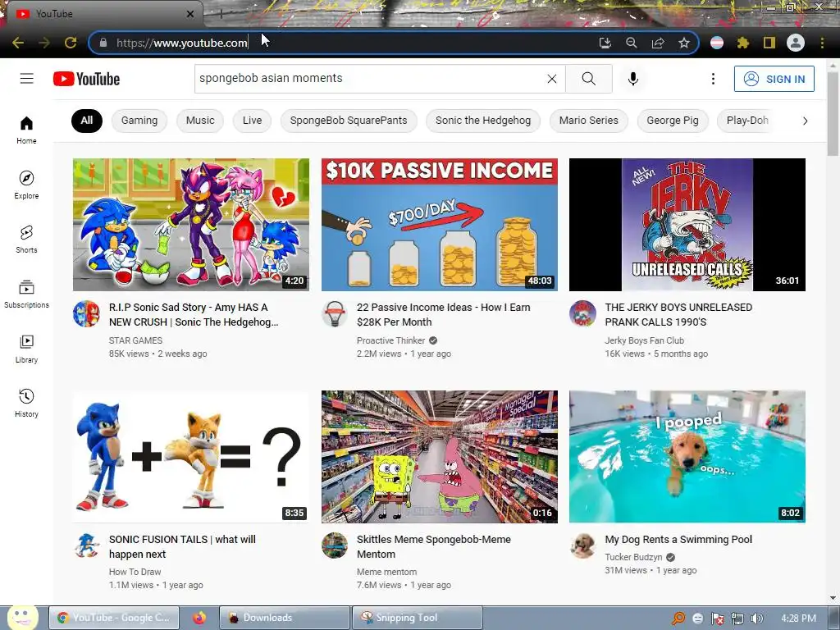840x630 pixels.
Task: Select the Live filter chip
Action: (252, 121)
